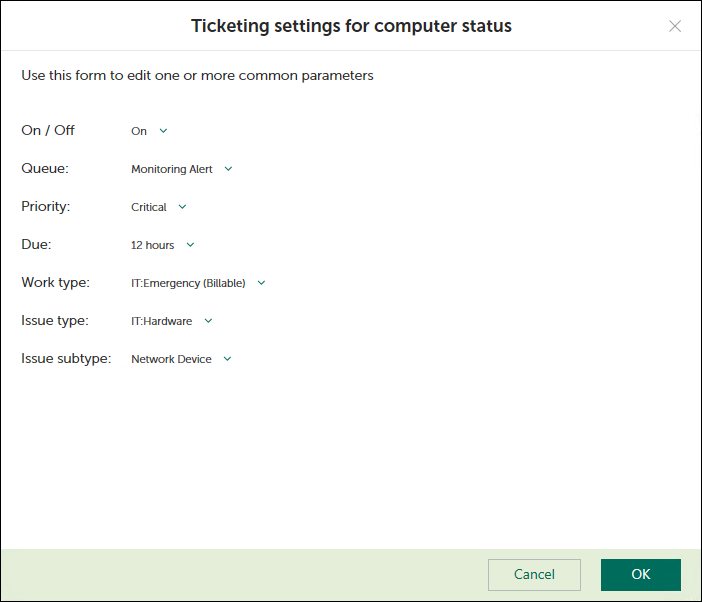Close the ticketing settings dialog with X
This screenshot has height=602, width=702.
point(675,26)
